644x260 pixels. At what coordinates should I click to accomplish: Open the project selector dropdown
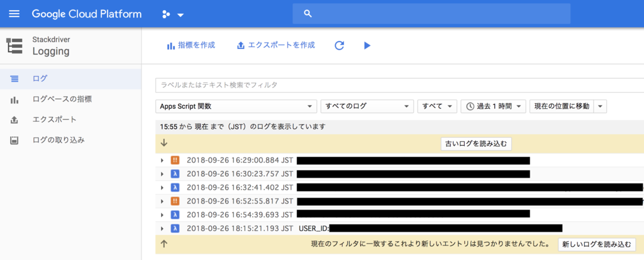click(172, 14)
